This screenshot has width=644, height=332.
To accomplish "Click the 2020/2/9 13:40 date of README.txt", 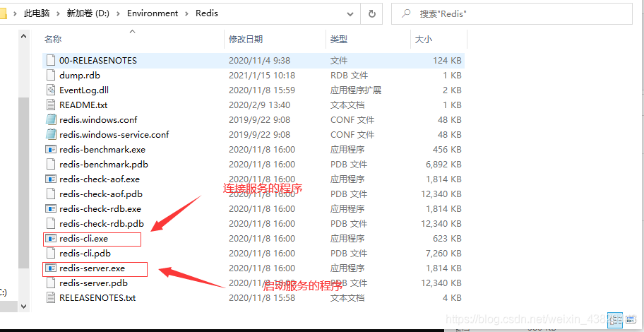I will click(x=260, y=105).
